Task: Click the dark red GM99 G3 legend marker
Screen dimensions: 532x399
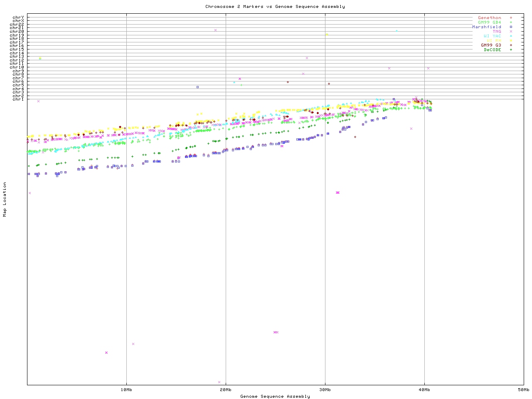Action: [x=511, y=45]
